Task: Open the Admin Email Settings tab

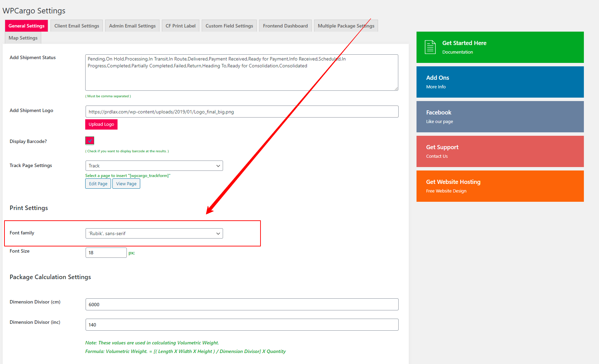Action: (132, 26)
